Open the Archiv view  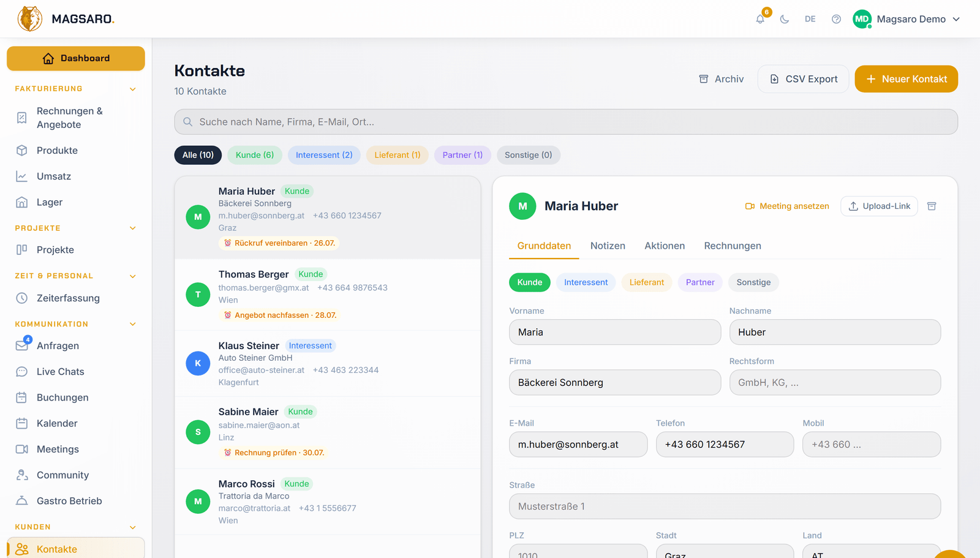coord(722,79)
